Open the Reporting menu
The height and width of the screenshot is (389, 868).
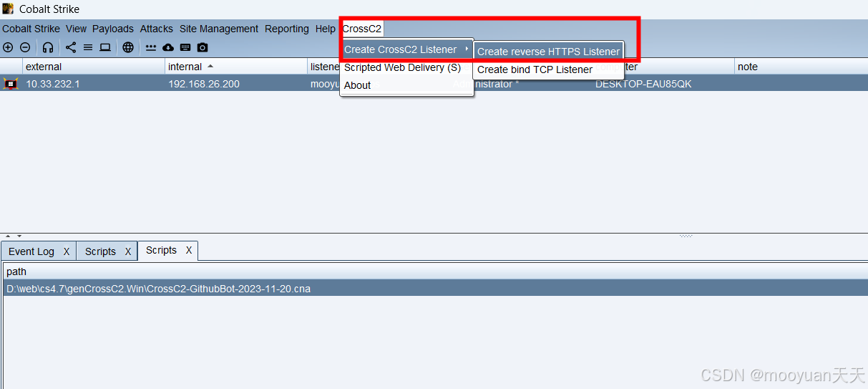287,29
